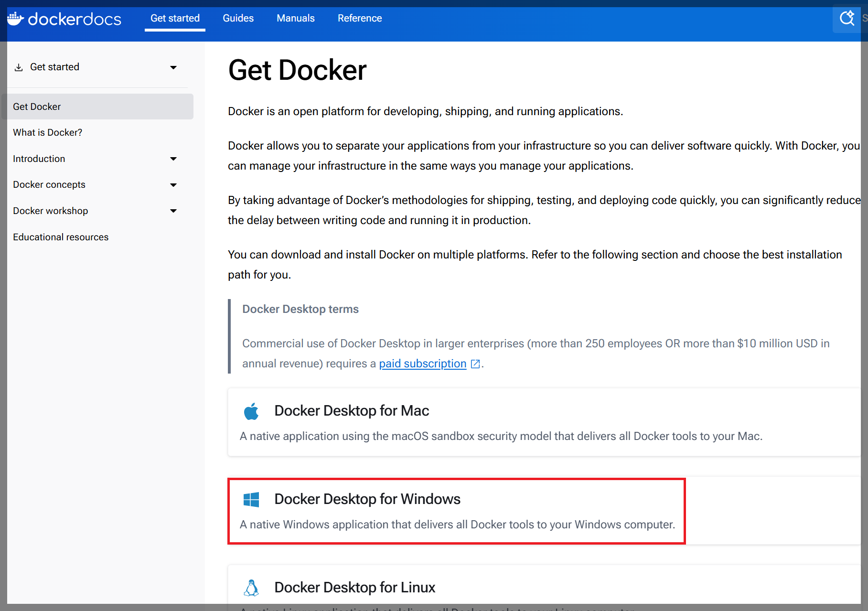Expand the Get started sidebar dropdown arrow

click(173, 67)
